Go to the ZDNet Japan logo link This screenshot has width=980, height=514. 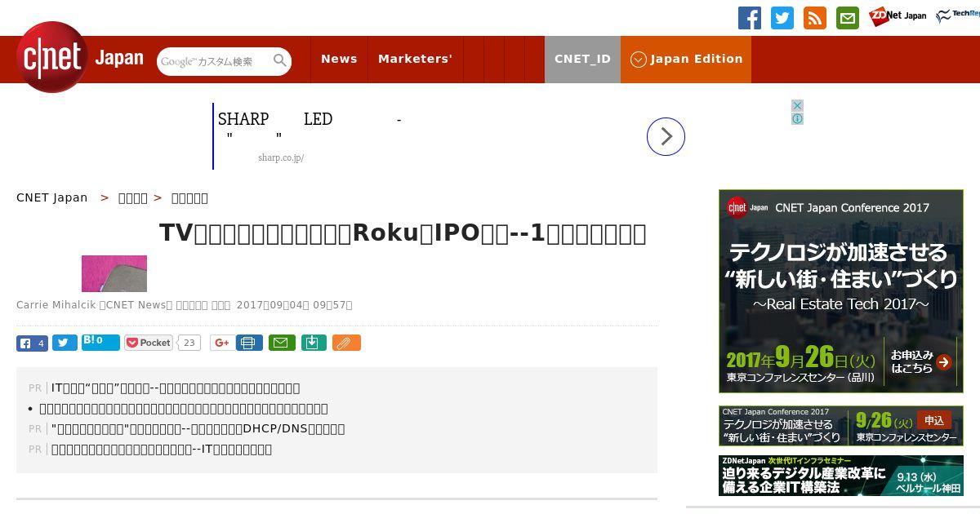[898, 16]
